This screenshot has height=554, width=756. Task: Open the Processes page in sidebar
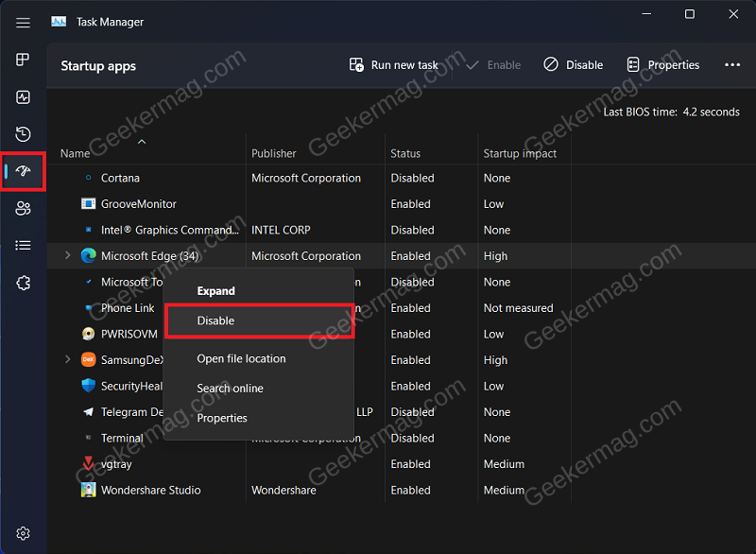(x=23, y=60)
